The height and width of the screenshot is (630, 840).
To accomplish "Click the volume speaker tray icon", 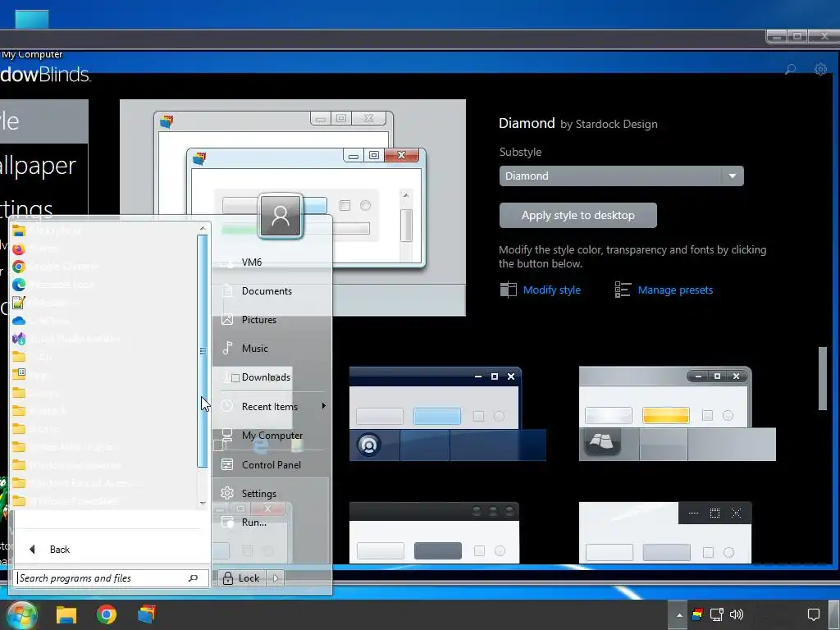I will click(737, 614).
